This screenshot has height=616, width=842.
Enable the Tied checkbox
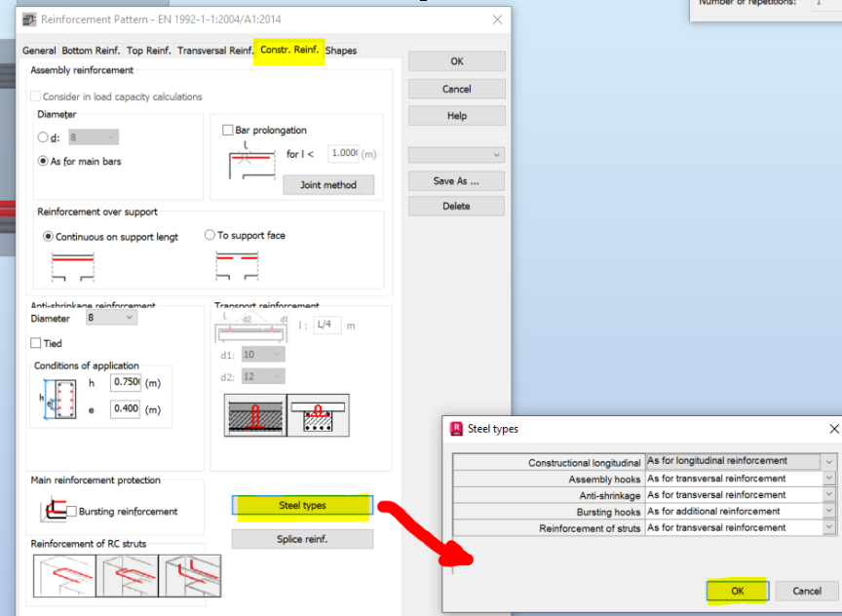tap(36, 342)
